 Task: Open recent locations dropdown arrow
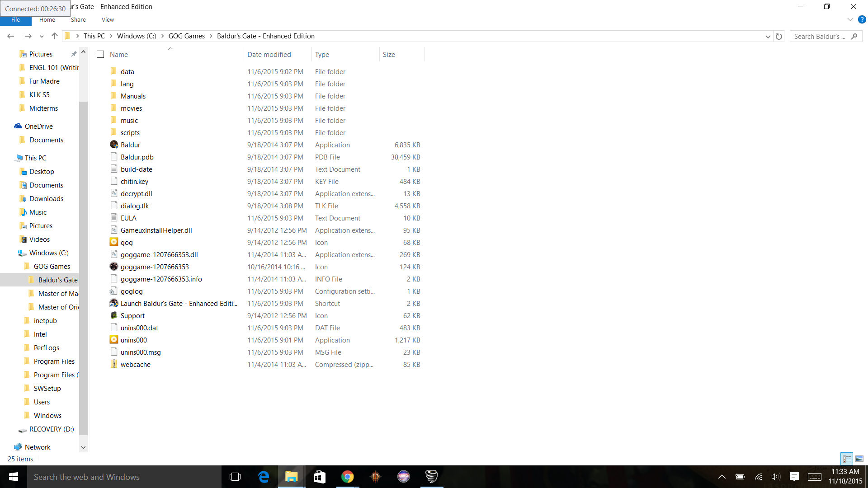pos(42,36)
